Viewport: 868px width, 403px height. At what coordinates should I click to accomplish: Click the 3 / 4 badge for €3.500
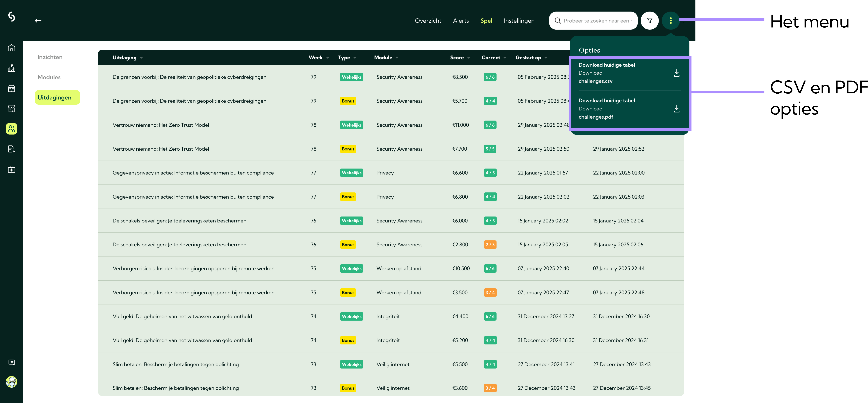pos(490,293)
